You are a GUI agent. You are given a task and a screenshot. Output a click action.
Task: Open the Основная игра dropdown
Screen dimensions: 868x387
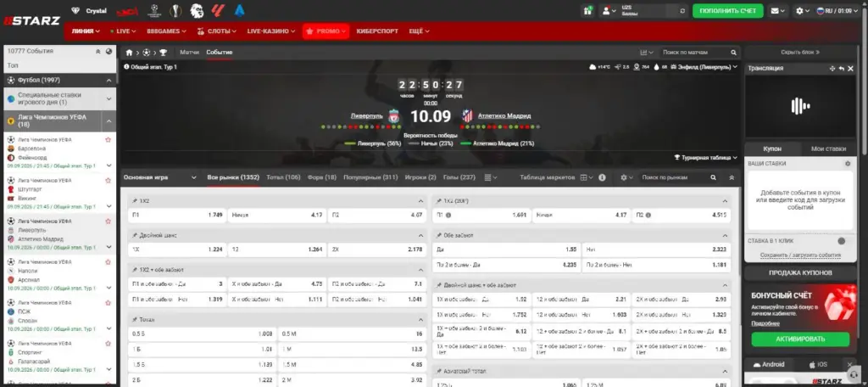click(x=160, y=177)
